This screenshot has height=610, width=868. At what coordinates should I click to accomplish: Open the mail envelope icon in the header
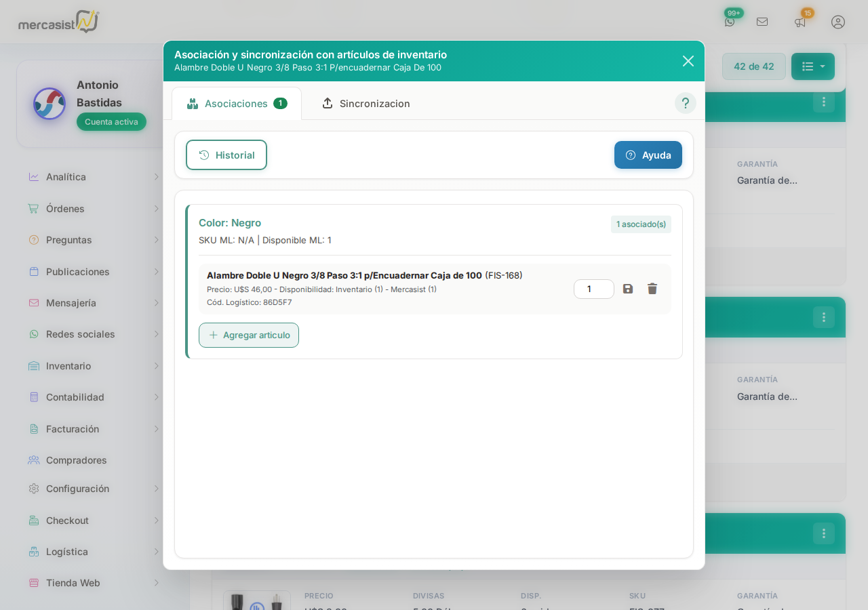click(762, 22)
